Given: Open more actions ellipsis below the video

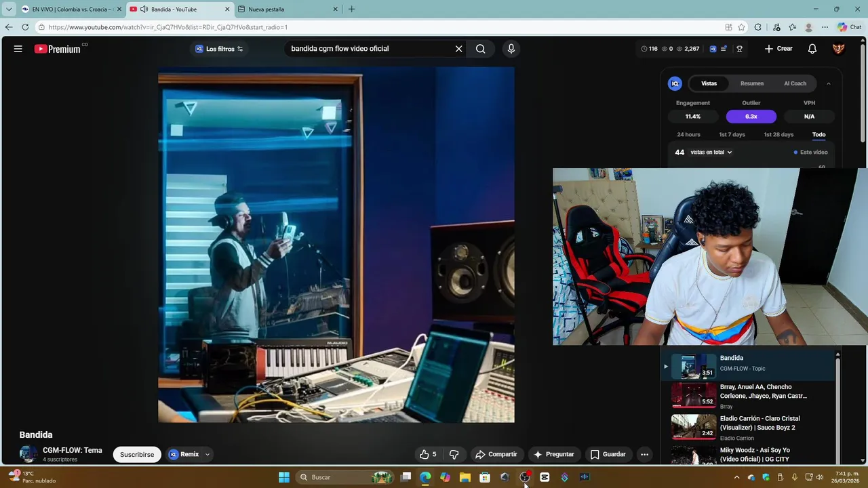Looking at the screenshot, I should [644, 454].
